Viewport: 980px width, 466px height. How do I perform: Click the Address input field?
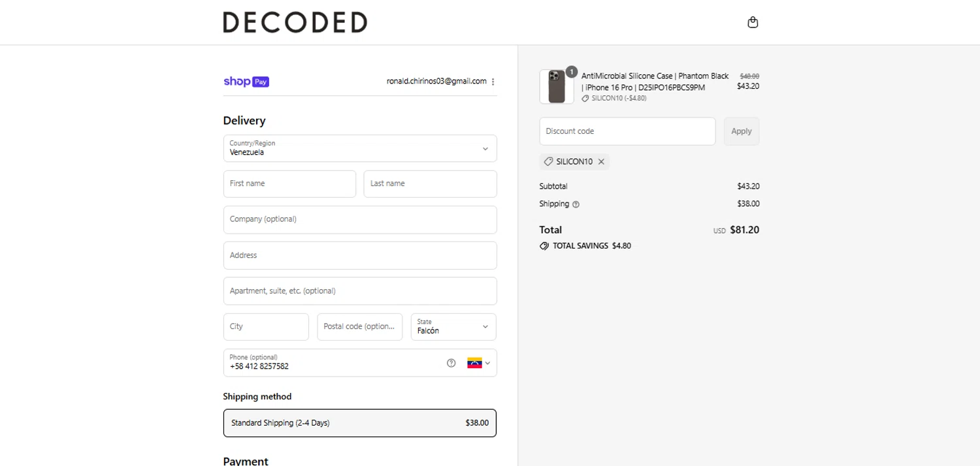click(x=360, y=255)
